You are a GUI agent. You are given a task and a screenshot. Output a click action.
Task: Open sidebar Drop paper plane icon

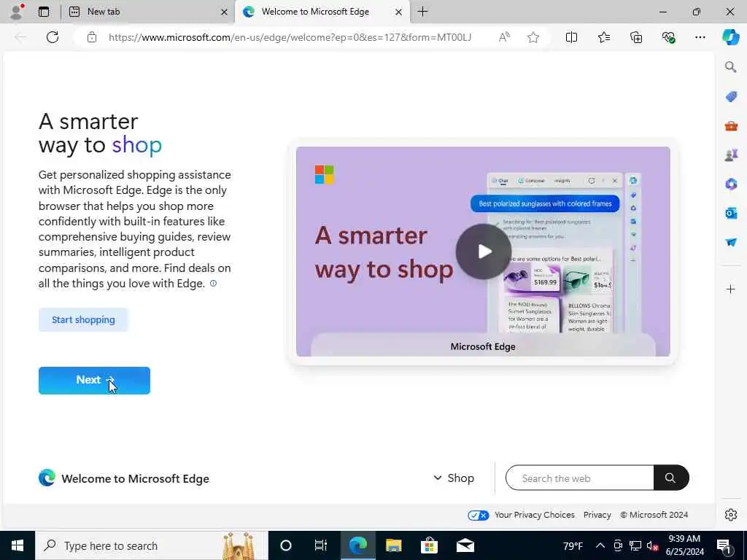pos(731,242)
